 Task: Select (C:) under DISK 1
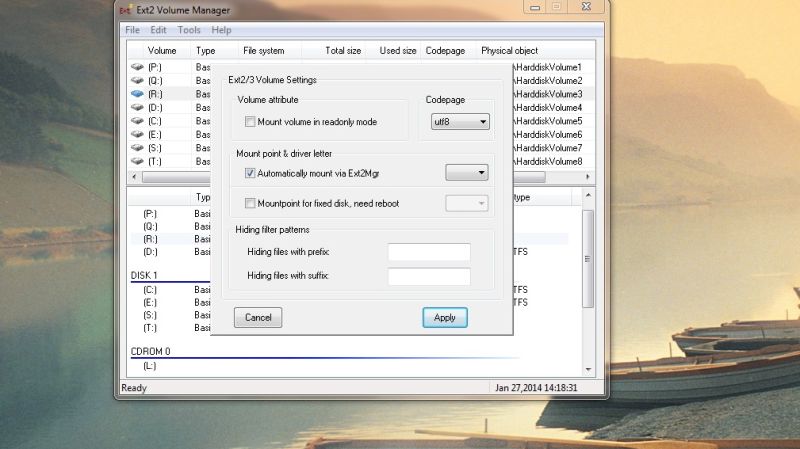(x=150, y=290)
